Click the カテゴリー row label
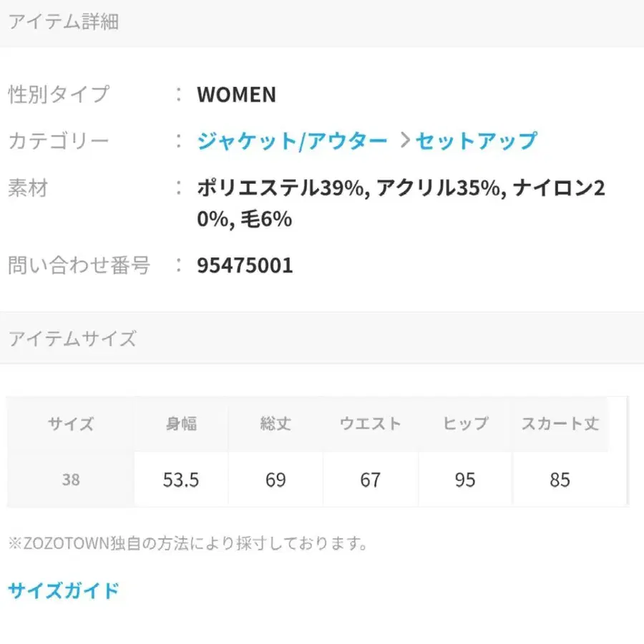 [57, 142]
